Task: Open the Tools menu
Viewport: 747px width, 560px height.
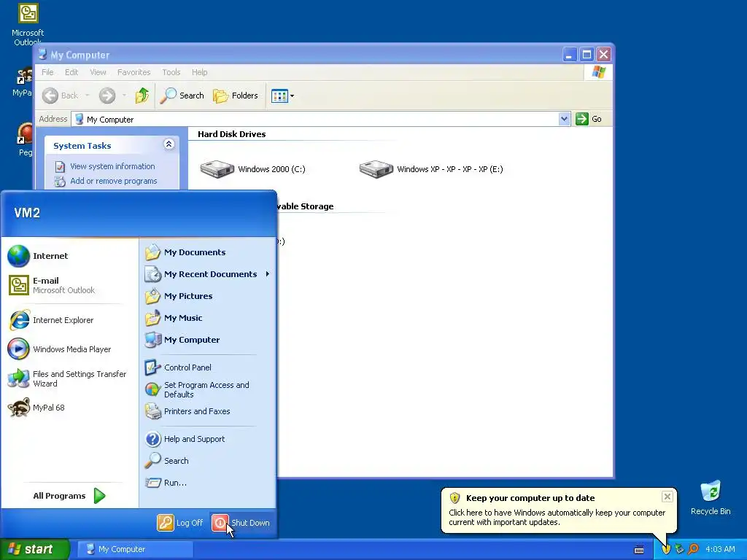Action: 171,72
